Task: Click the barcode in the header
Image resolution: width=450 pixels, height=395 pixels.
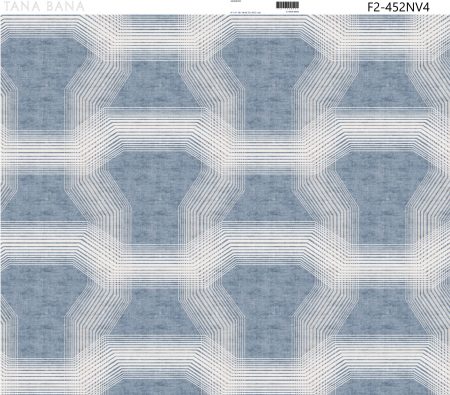Action: 287,5
